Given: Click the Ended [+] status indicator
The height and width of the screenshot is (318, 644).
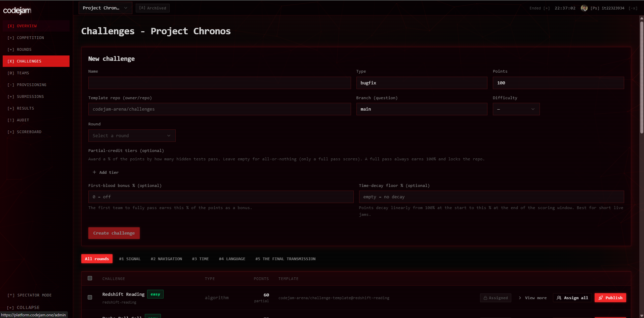Looking at the screenshot, I should click(x=540, y=8).
